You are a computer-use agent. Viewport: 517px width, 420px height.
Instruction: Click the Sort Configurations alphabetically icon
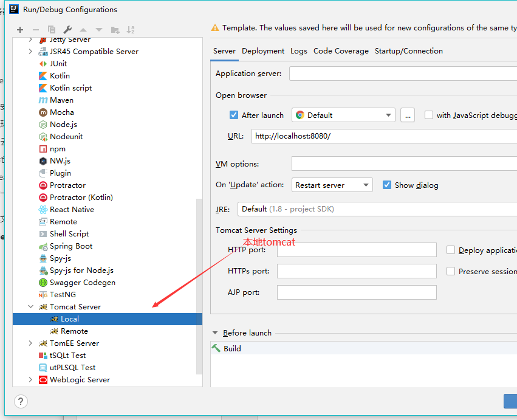point(131,30)
